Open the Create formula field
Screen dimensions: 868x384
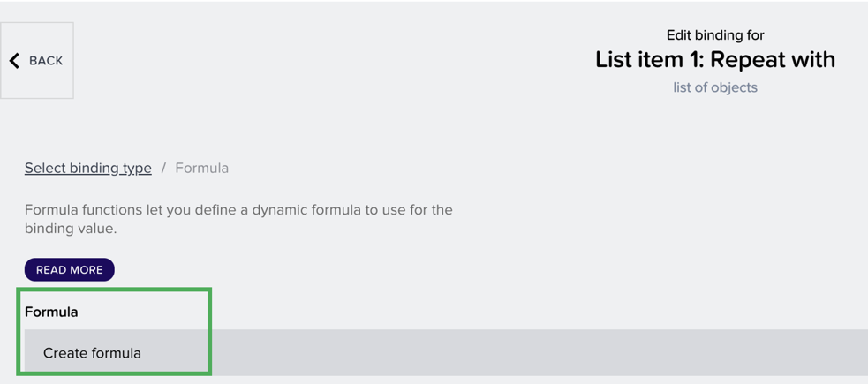coord(92,352)
